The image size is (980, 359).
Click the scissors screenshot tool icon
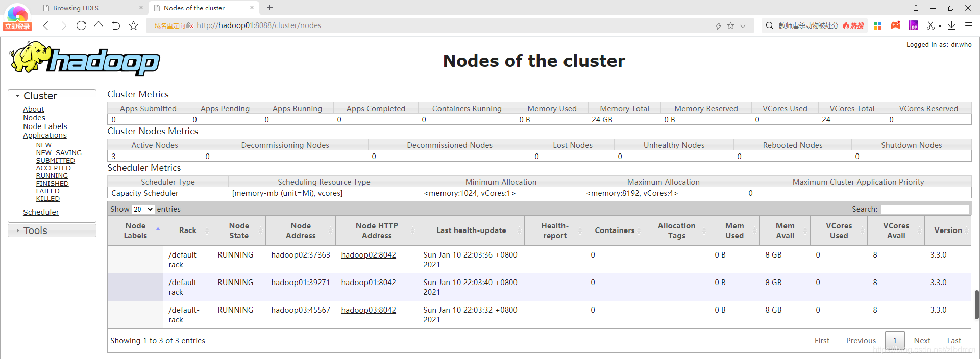930,25
